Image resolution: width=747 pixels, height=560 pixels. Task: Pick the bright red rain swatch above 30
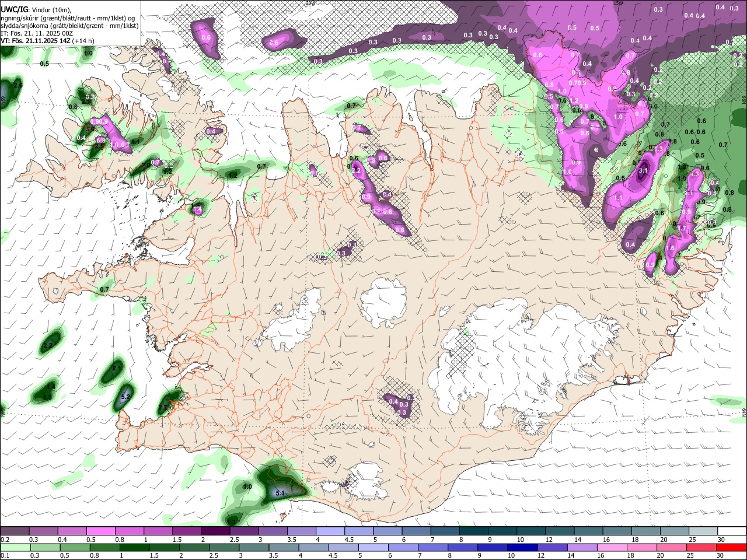click(731, 547)
